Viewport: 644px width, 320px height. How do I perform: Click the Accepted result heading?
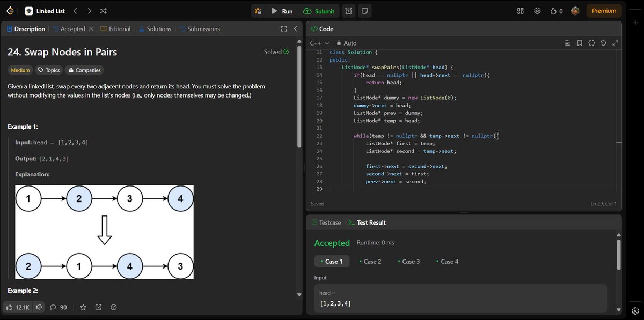click(x=332, y=243)
